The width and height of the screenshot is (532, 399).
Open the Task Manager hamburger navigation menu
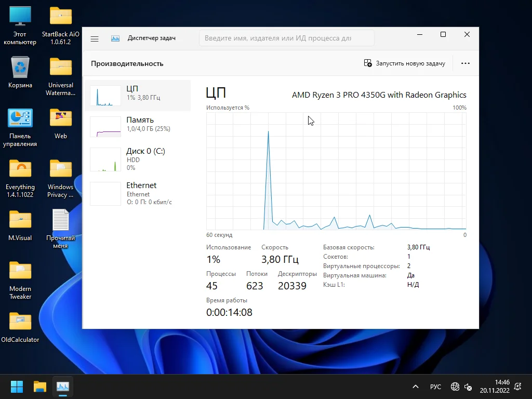pos(95,38)
